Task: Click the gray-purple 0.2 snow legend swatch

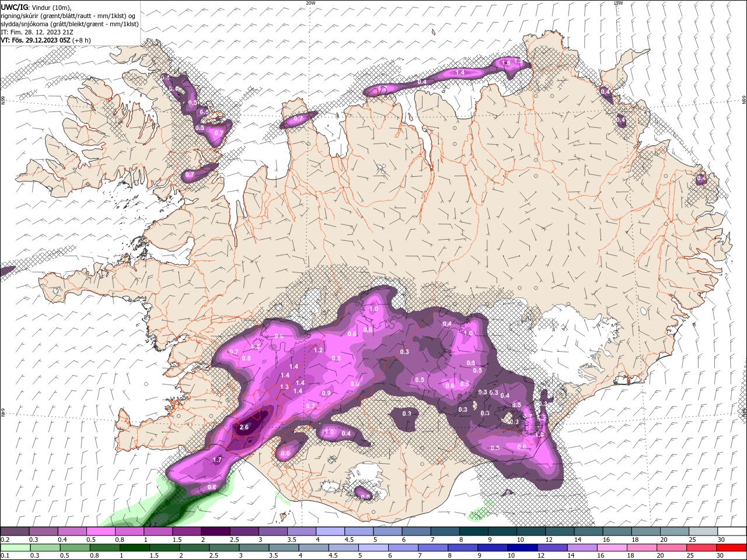Action: tap(15, 531)
